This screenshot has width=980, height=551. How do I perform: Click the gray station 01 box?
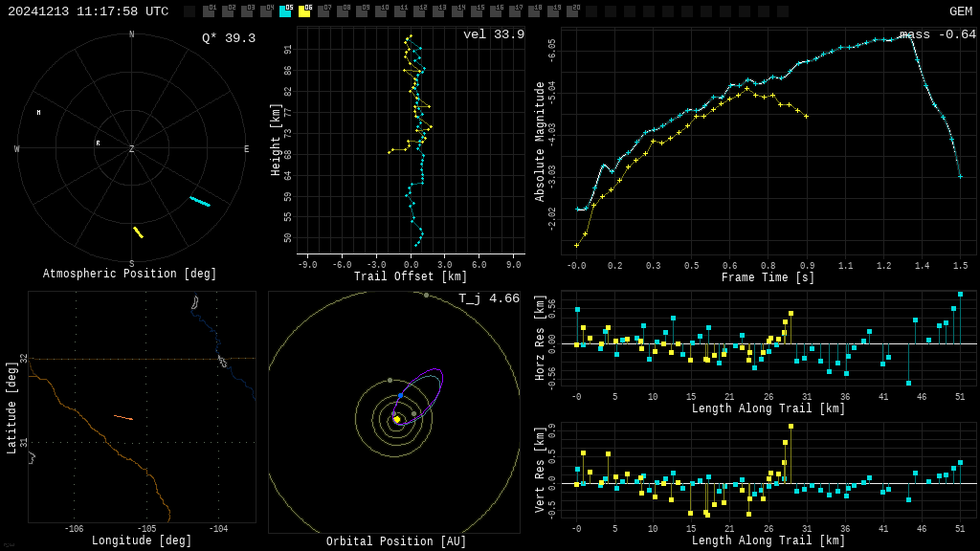tap(209, 11)
